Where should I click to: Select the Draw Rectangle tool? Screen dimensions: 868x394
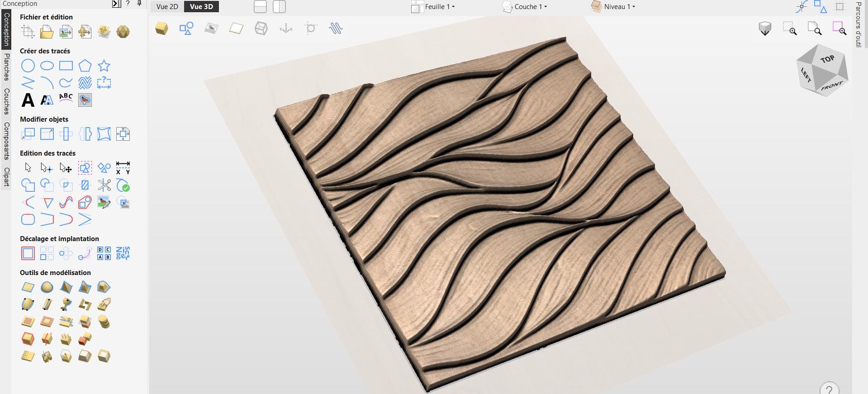[x=66, y=66]
